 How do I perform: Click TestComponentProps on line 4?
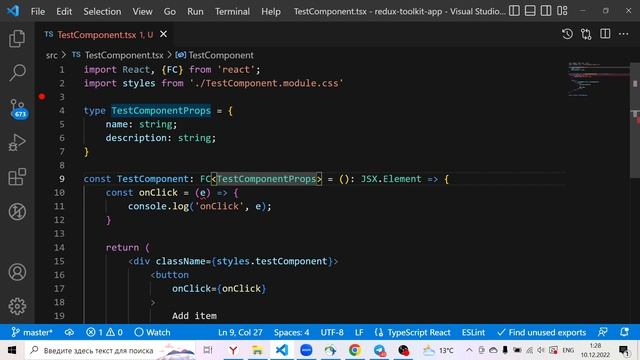161,111
